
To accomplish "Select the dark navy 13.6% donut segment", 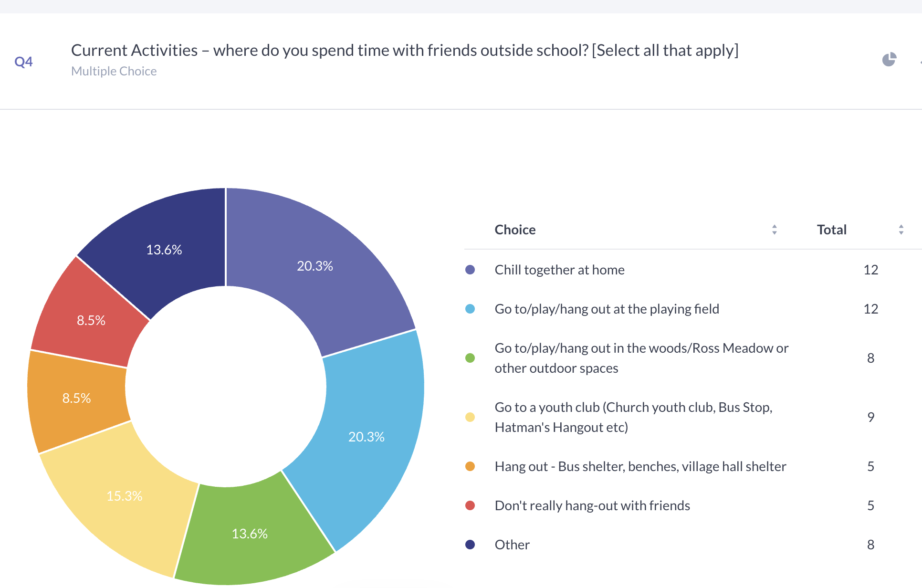I will point(164,250).
